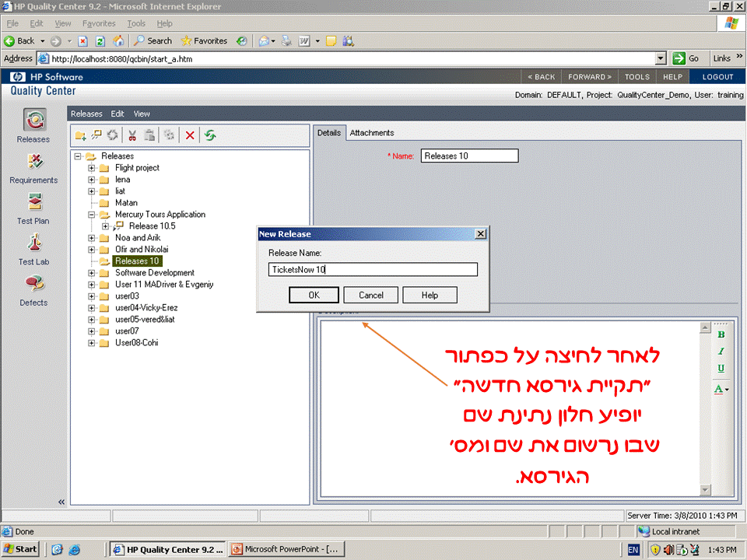Click the Windows Start button
The image size is (747, 560).
click(x=20, y=549)
